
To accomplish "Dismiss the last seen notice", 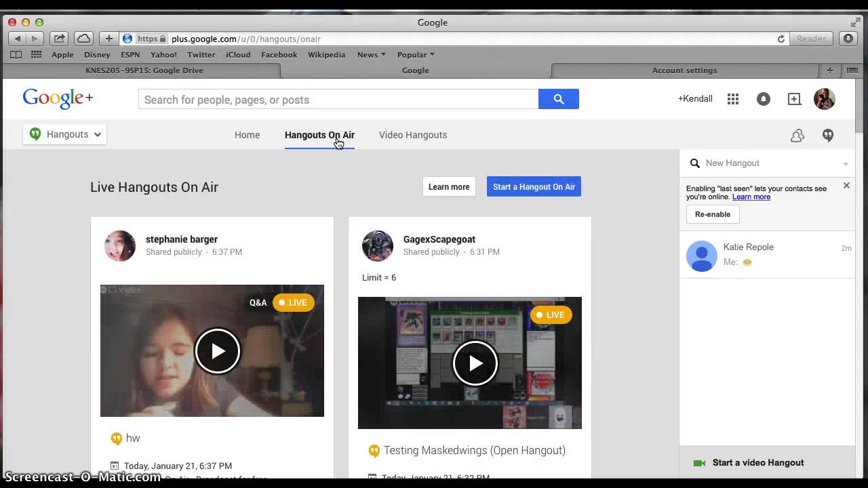I will 846,186.
